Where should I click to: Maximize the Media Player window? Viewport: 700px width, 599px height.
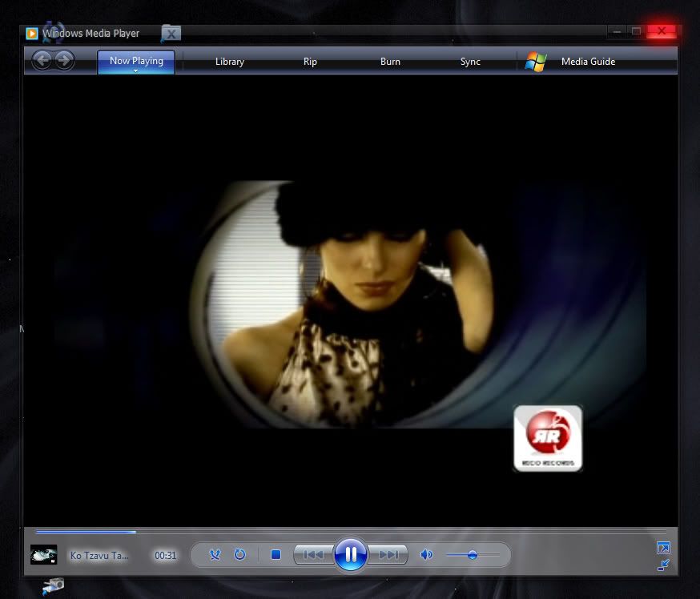point(636,30)
